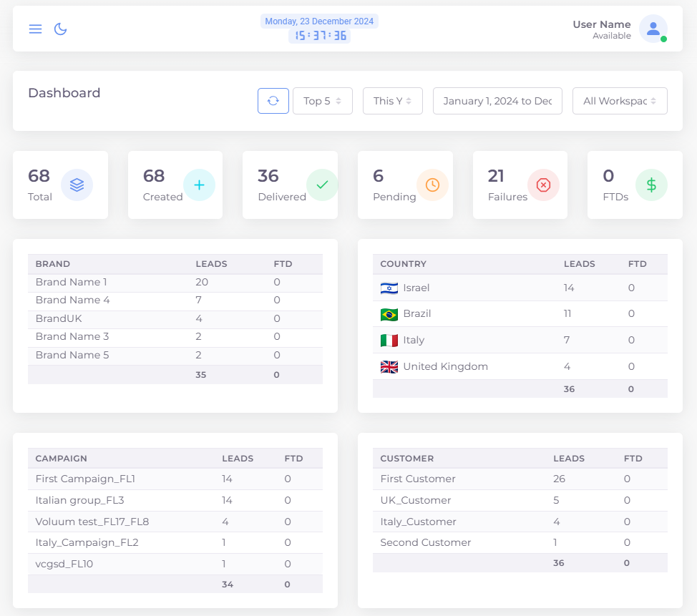Select the Brand Name 4 row

(x=175, y=300)
